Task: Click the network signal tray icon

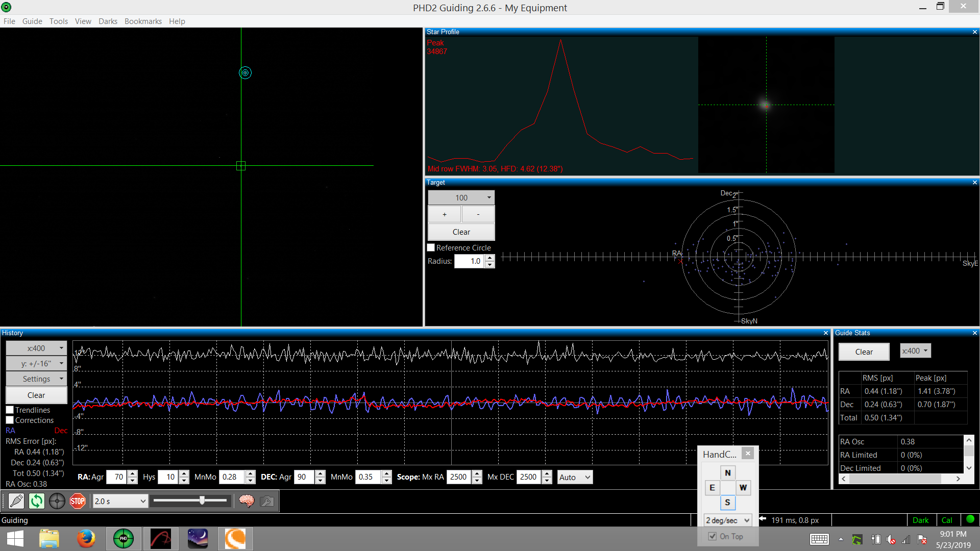Action: coord(906,539)
